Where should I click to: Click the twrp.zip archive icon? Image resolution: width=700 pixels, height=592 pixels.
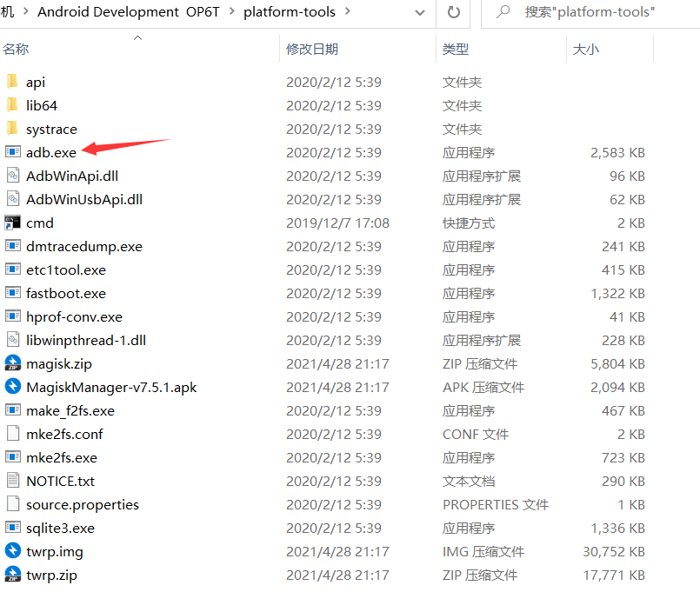point(13,574)
